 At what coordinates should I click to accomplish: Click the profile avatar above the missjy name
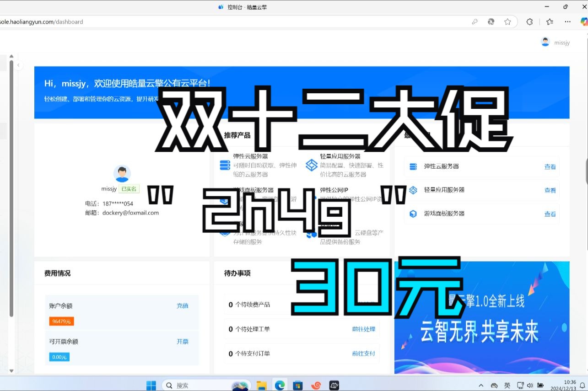coord(122,174)
